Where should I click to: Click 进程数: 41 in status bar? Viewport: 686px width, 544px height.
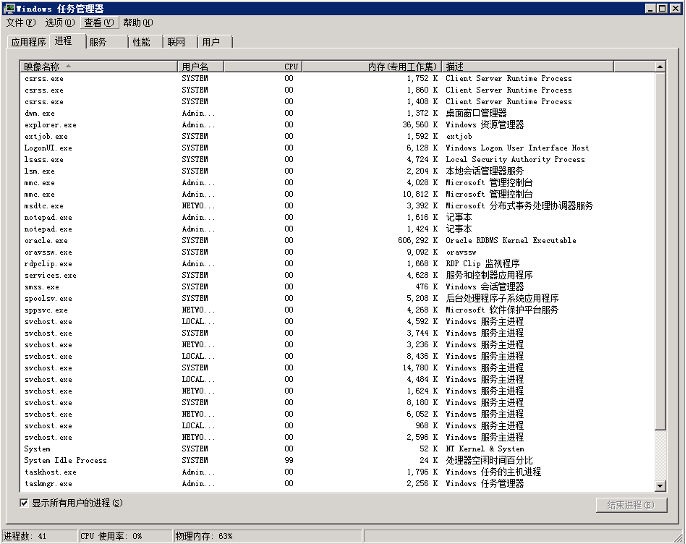point(25,536)
